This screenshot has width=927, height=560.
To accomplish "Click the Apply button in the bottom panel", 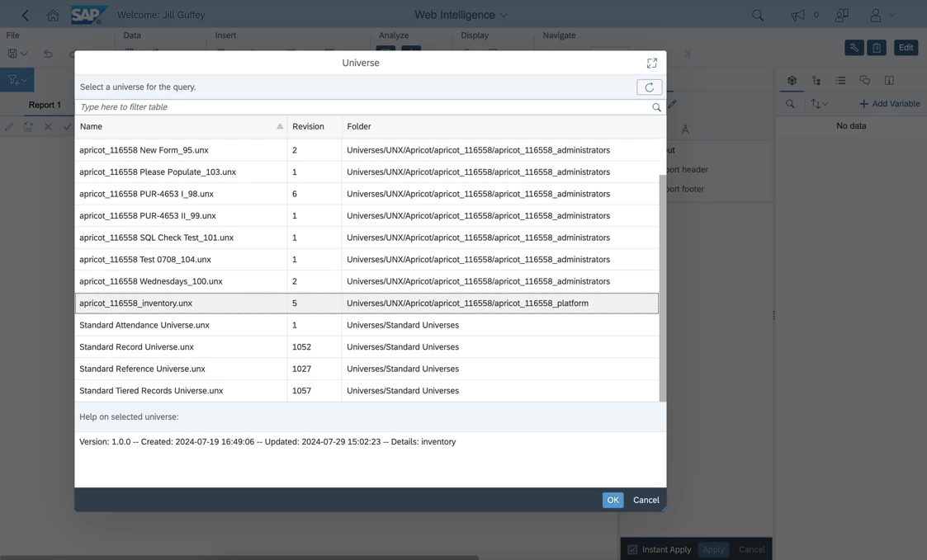I will (713, 549).
